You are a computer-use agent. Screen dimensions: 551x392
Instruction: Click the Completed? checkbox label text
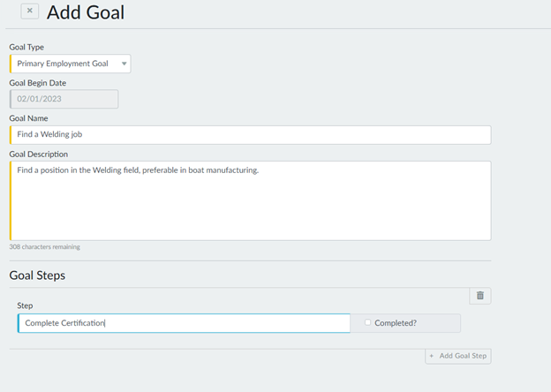tap(396, 323)
